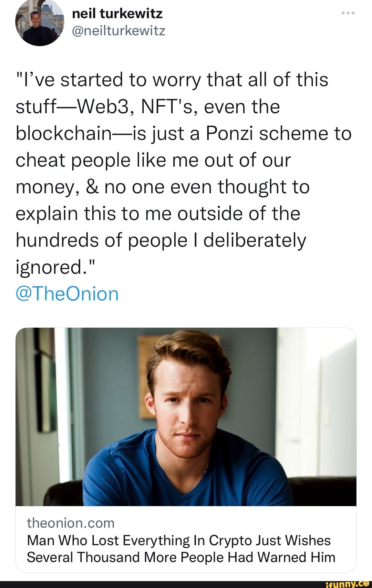The width and height of the screenshot is (372, 588).
Task: Open headline "Man Who Lost Everything In Crypto"
Action: click(x=178, y=540)
